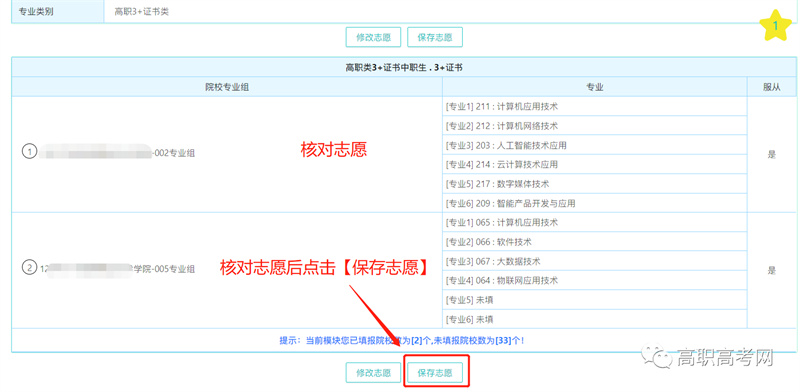Screen dimensions: 800x392
Task: Click the bottom 保存志愿 button
Action: click(435, 373)
